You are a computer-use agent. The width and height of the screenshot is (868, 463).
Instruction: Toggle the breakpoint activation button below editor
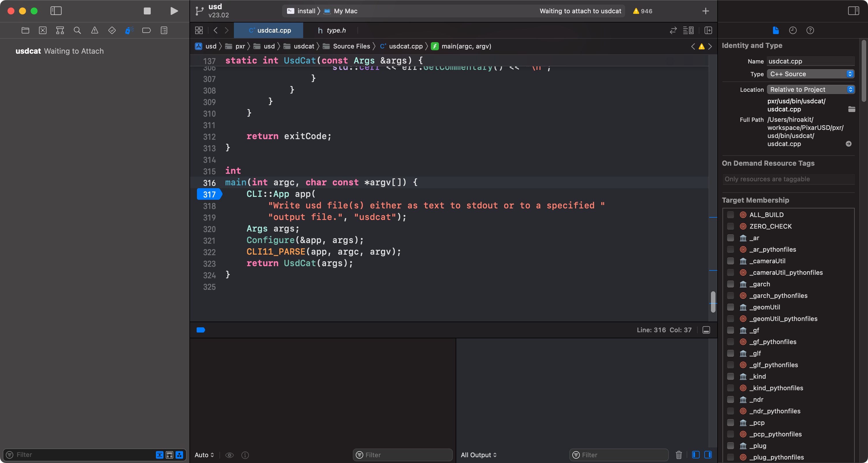201,330
